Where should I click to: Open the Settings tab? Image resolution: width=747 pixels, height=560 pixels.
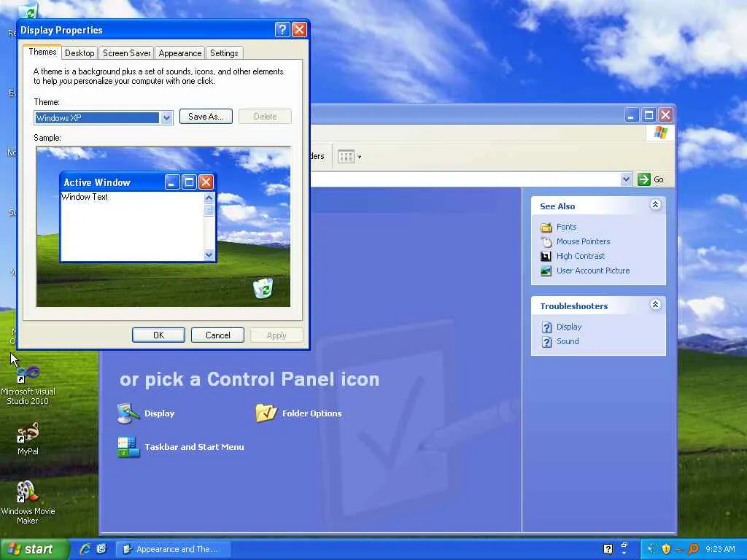pyautogui.click(x=224, y=52)
